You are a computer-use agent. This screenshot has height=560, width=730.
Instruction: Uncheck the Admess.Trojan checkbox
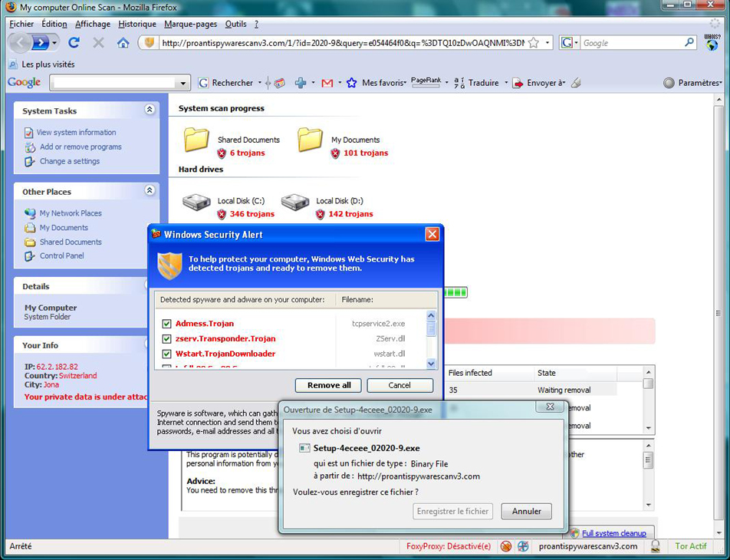click(x=166, y=324)
